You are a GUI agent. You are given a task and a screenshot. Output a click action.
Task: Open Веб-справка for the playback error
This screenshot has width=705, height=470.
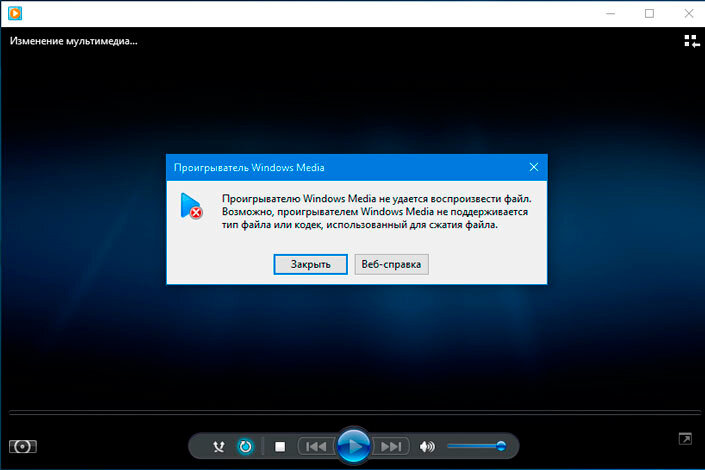[x=391, y=264]
